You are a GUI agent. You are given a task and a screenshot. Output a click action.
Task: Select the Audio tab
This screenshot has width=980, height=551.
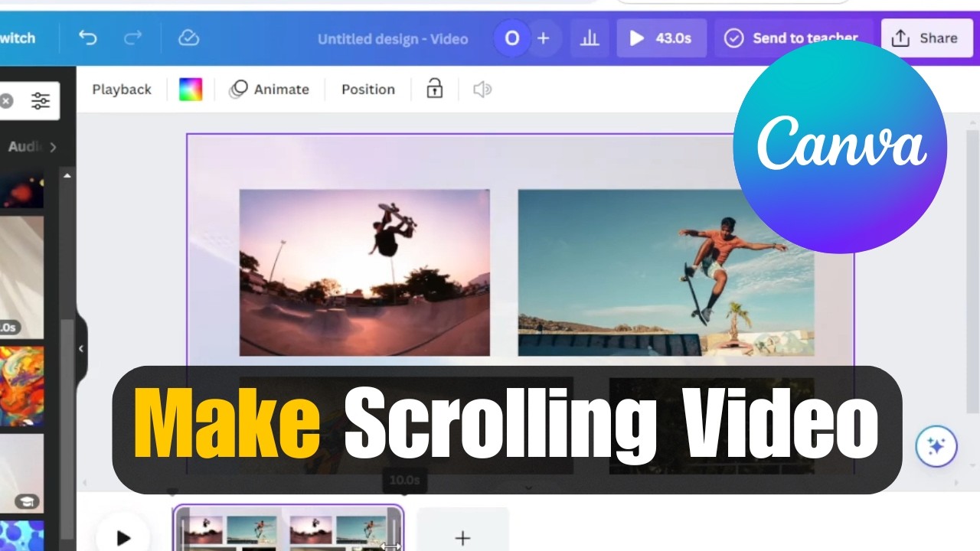[24, 147]
